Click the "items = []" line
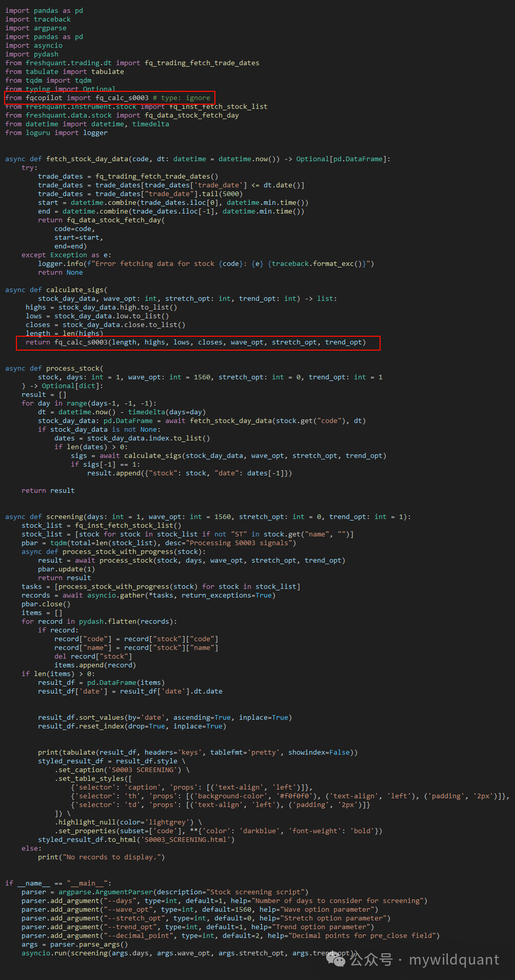This screenshot has height=980, width=515. tap(42, 613)
